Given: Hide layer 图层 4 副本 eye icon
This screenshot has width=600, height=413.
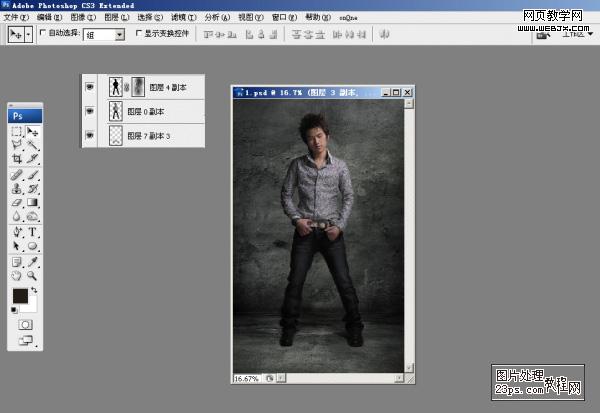Looking at the screenshot, I should tap(90, 87).
